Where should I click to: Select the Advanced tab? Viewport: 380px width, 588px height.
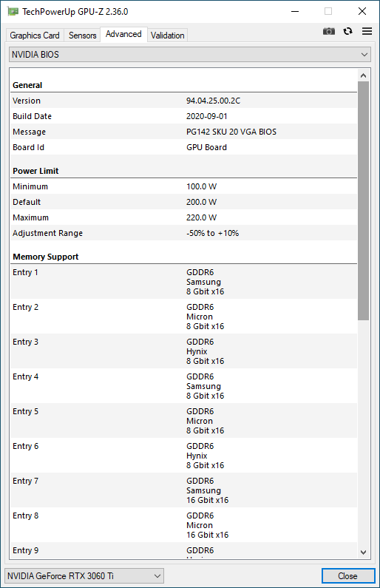[123, 34]
